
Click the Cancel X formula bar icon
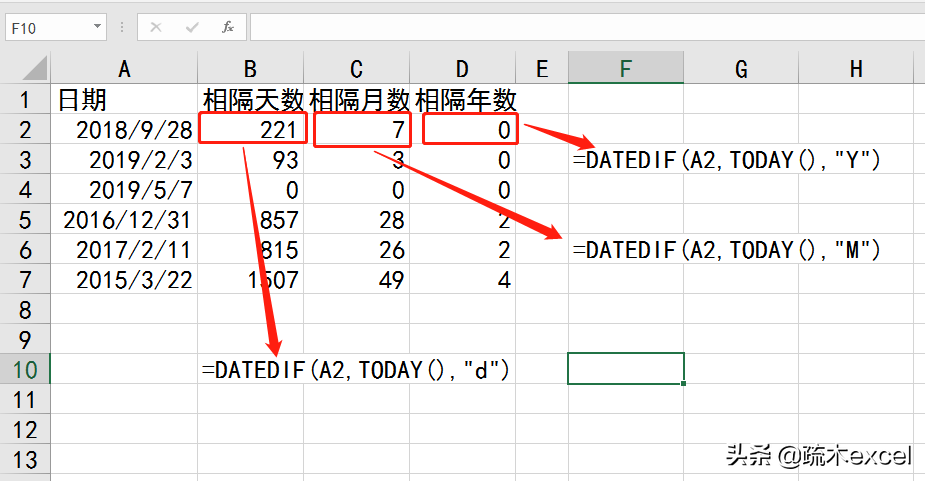(x=156, y=27)
